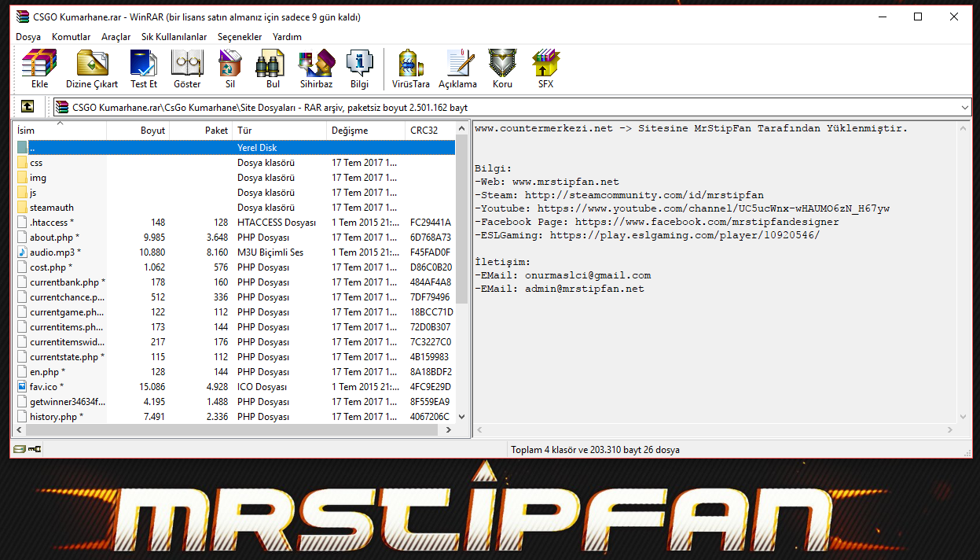Click the css folder icon

(x=22, y=163)
